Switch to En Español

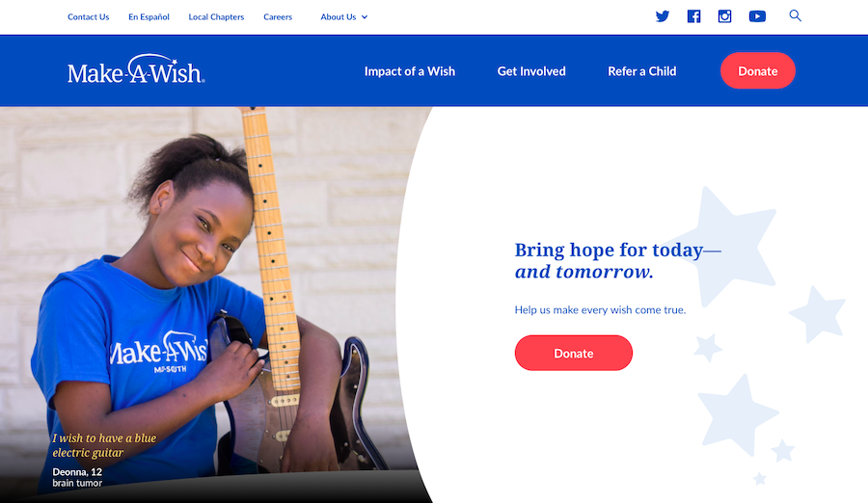point(149,17)
